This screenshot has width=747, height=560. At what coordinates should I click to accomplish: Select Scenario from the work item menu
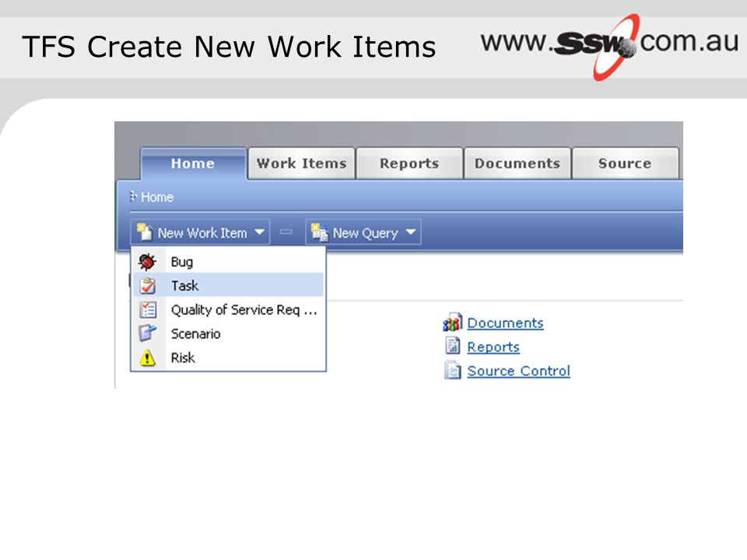[228, 334]
